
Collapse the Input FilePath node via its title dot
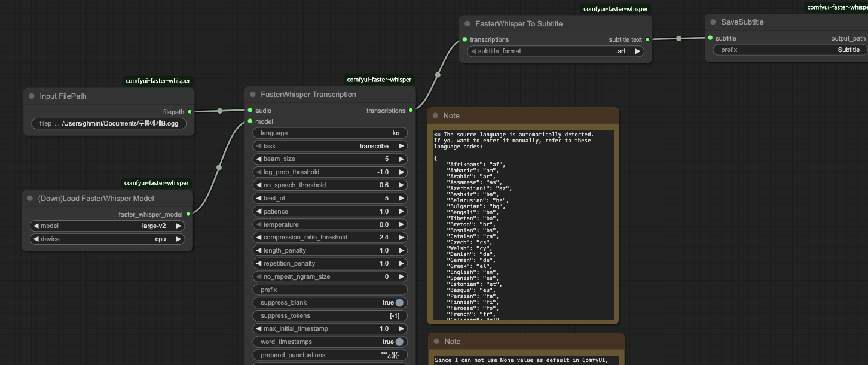click(x=32, y=96)
